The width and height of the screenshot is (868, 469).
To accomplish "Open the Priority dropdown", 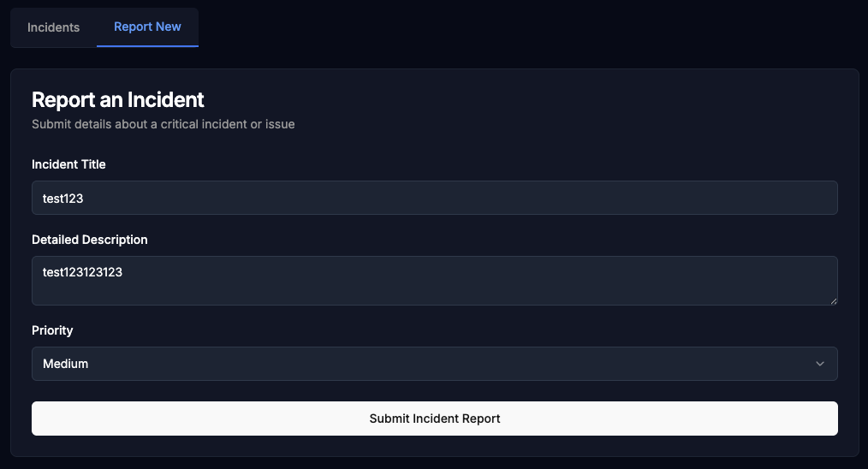I will pyautogui.click(x=435, y=364).
